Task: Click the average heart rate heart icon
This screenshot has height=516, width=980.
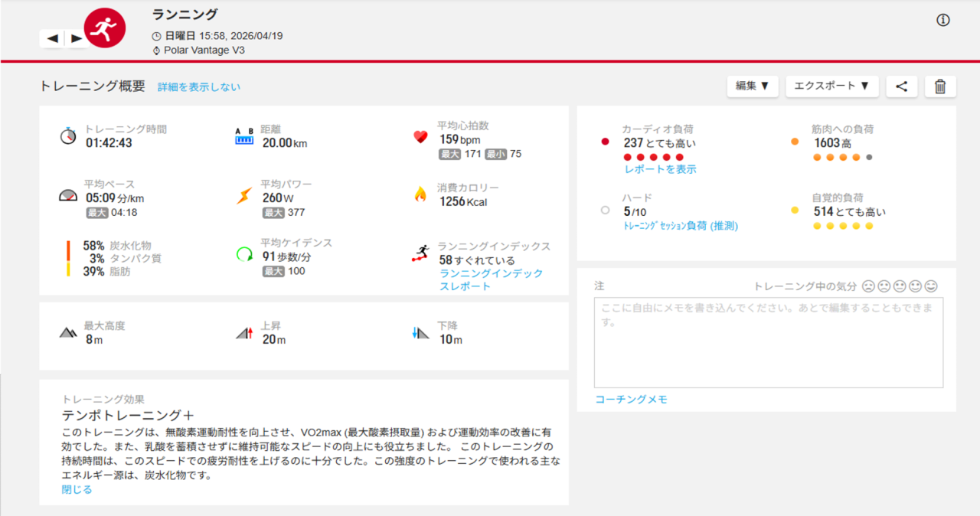Action: click(x=420, y=137)
